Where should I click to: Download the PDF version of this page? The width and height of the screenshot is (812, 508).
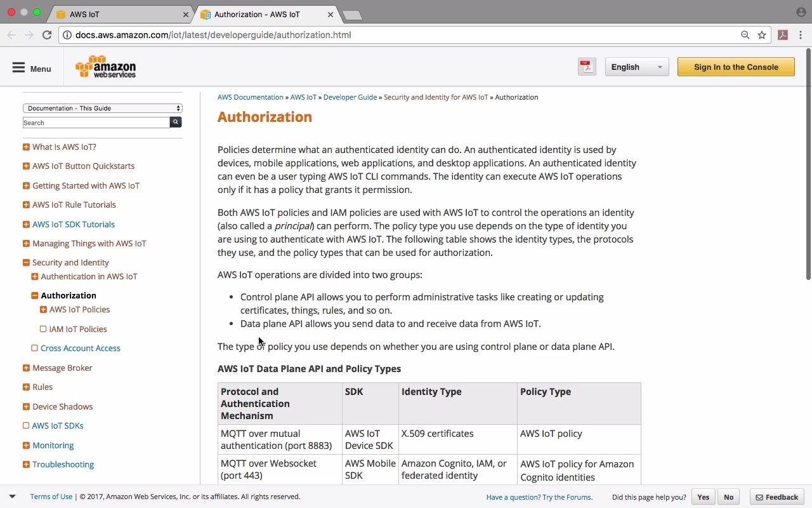click(x=587, y=67)
